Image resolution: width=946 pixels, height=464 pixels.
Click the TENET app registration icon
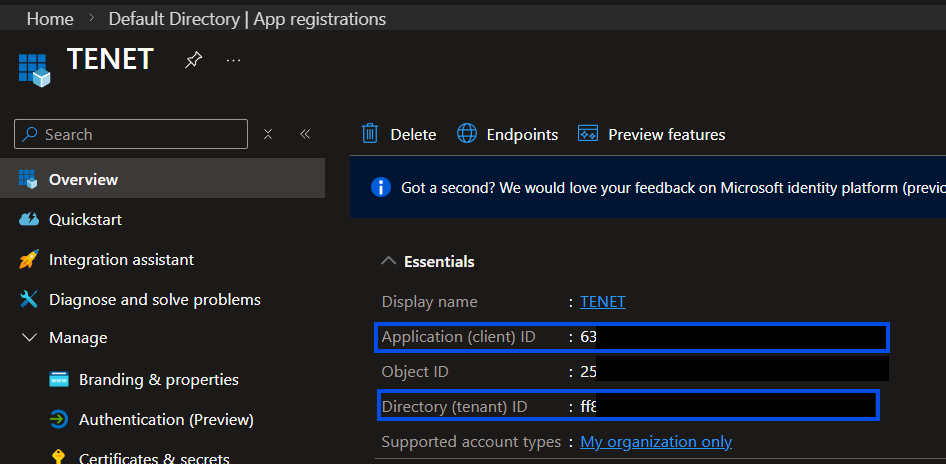pos(34,70)
